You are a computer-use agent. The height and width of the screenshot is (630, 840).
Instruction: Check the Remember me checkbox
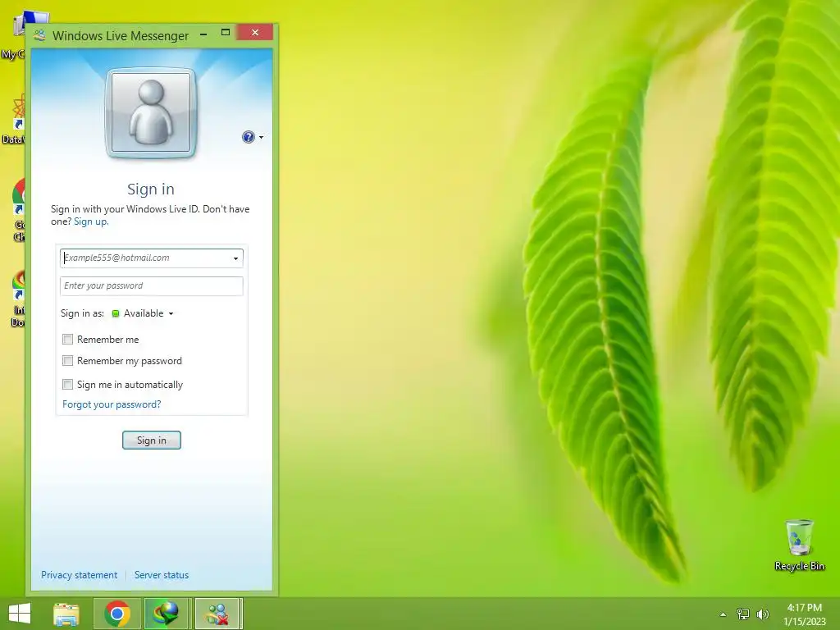(x=67, y=339)
